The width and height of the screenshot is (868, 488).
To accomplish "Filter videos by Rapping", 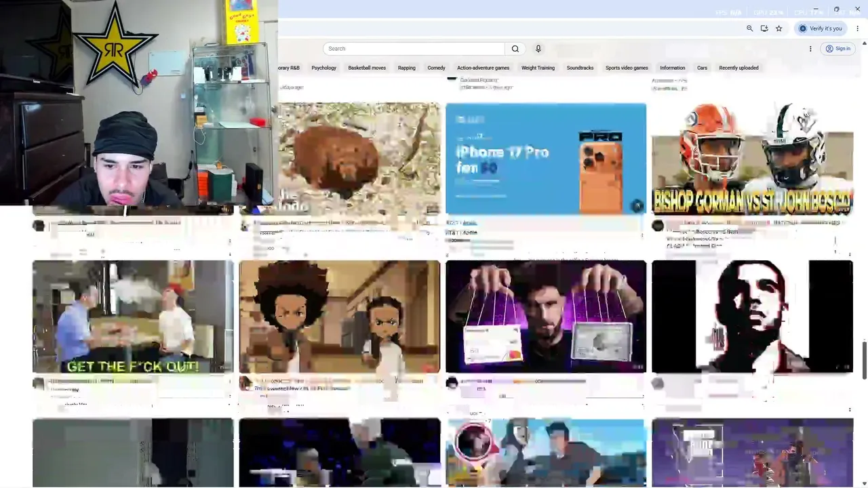I will tap(407, 68).
